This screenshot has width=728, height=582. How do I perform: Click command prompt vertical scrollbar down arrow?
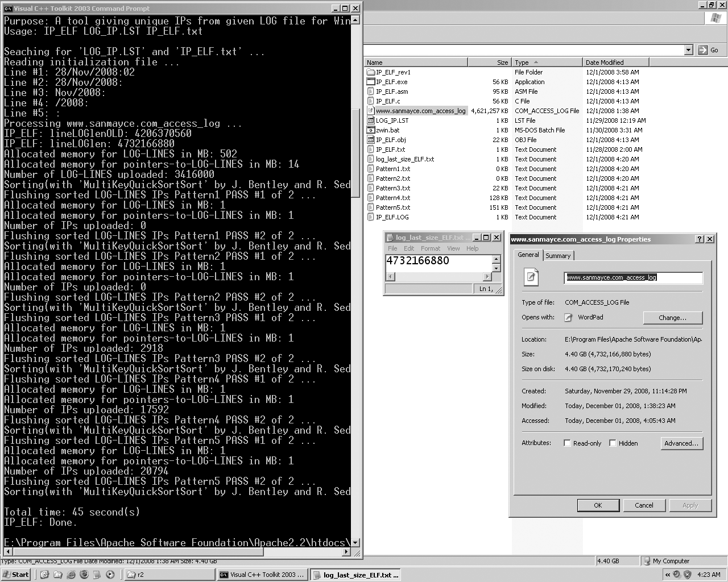point(355,543)
